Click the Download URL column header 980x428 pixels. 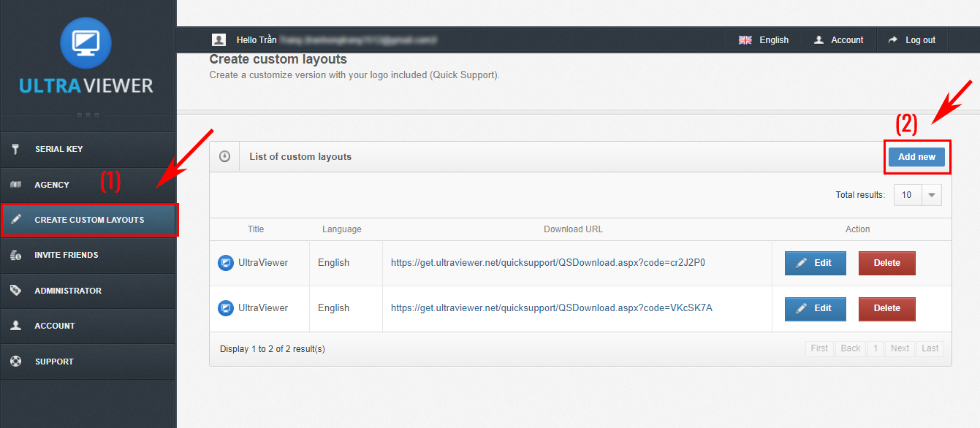pos(574,229)
